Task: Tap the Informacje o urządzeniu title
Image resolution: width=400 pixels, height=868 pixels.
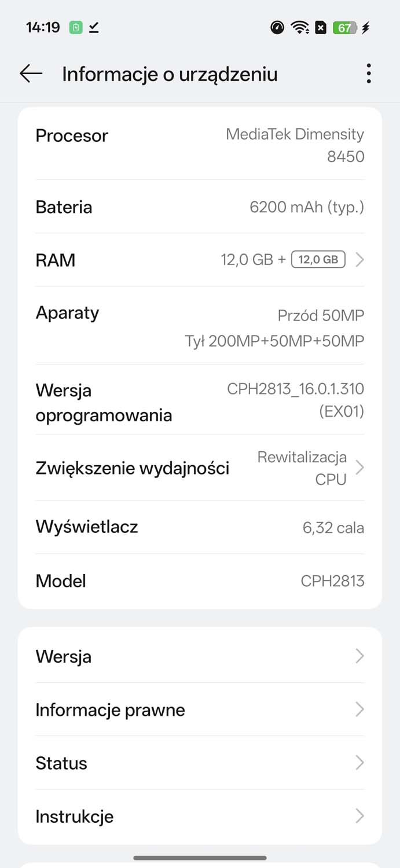Action: [170, 74]
